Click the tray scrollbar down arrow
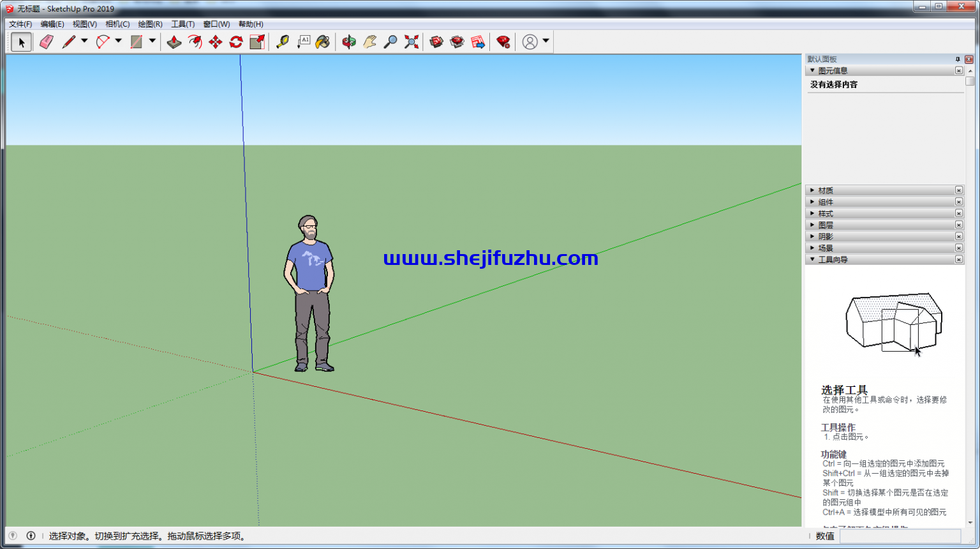The height and width of the screenshot is (549, 980). (970, 523)
